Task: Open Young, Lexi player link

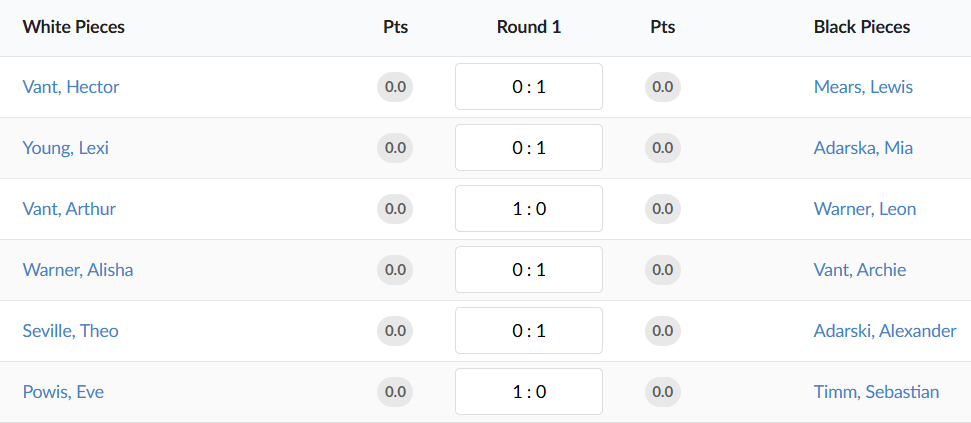Action: tap(66, 148)
